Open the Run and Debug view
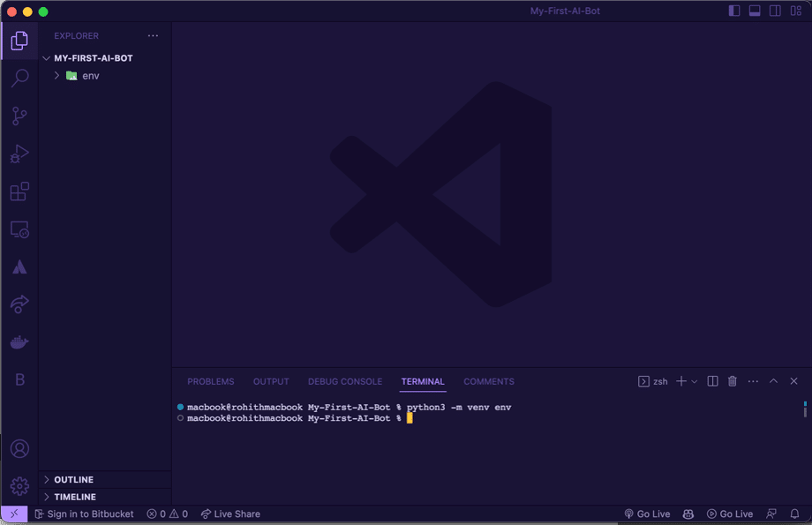The width and height of the screenshot is (812, 525). click(x=19, y=154)
